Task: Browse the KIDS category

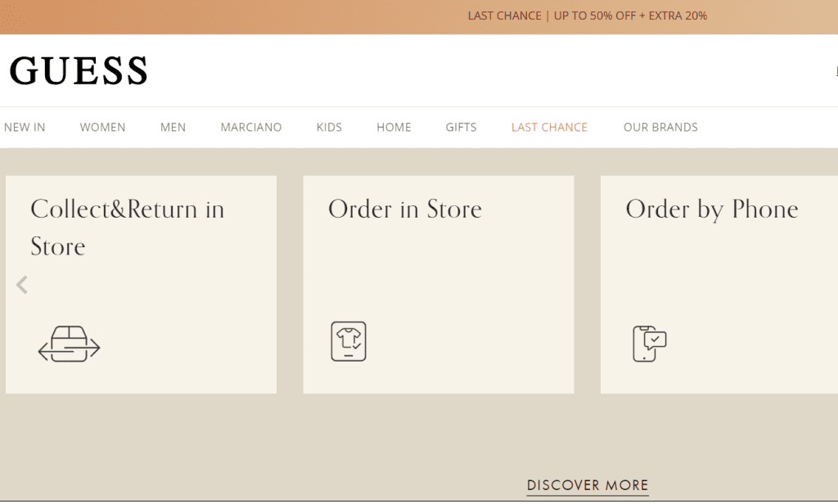Action: pyautogui.click(x=329, y=127)
